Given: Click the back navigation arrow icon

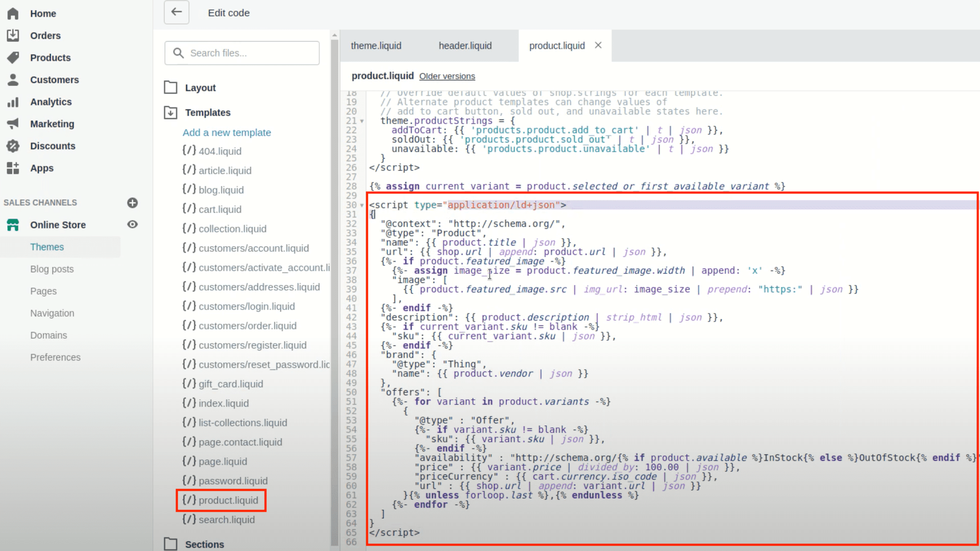Looking at the screenshot, I should coord(176,13).
